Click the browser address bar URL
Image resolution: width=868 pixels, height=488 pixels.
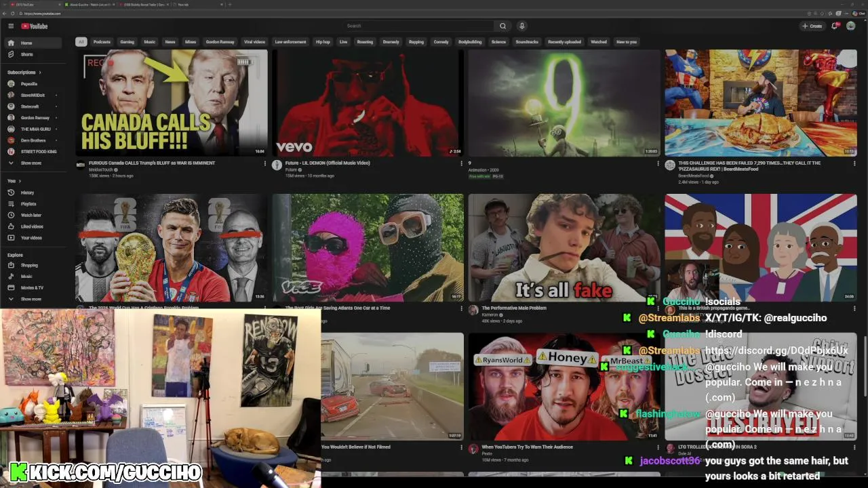point(43,13)
